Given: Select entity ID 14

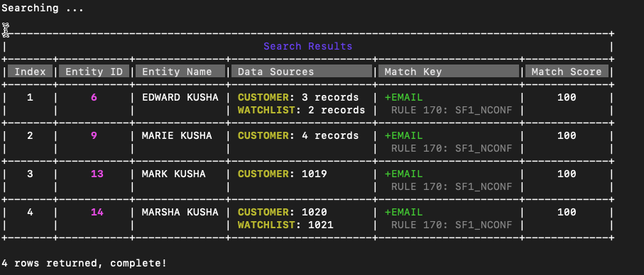Looking at the screenshot, I should tap(97, 212).
